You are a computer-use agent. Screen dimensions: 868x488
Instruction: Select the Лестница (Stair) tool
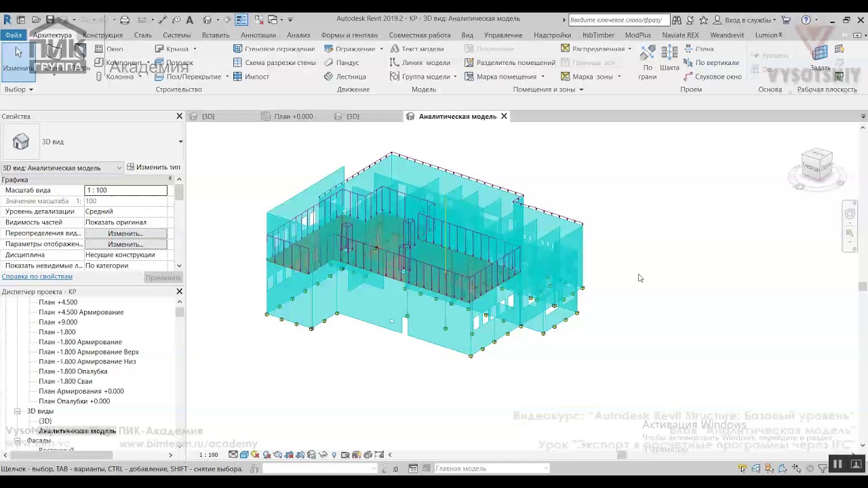tap(344, 77)
